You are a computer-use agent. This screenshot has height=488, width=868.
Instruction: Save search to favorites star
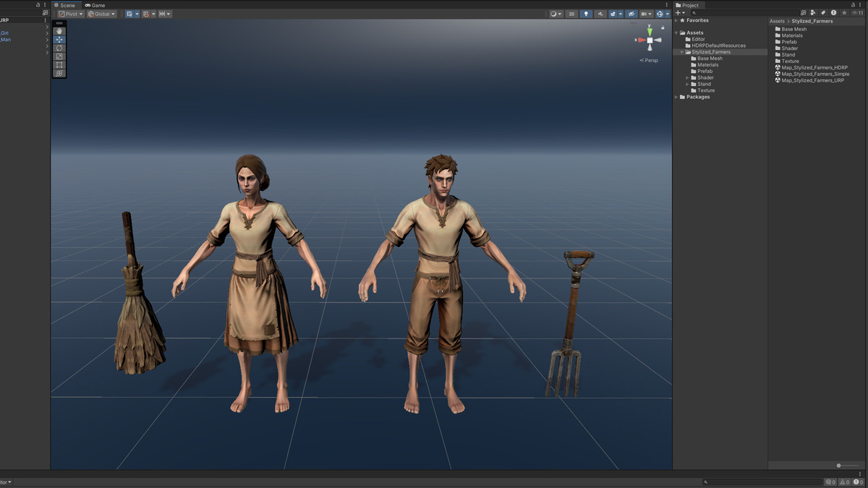[x=844, y=13]
